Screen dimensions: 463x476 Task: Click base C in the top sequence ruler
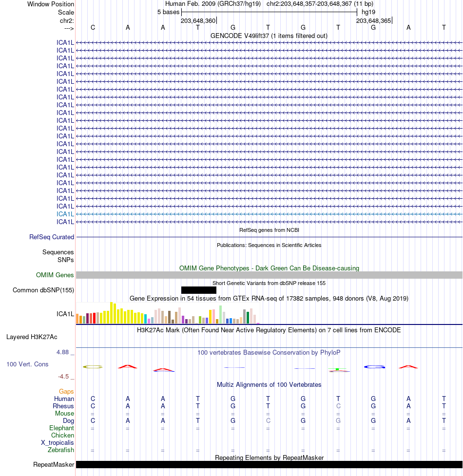point(93,28)
